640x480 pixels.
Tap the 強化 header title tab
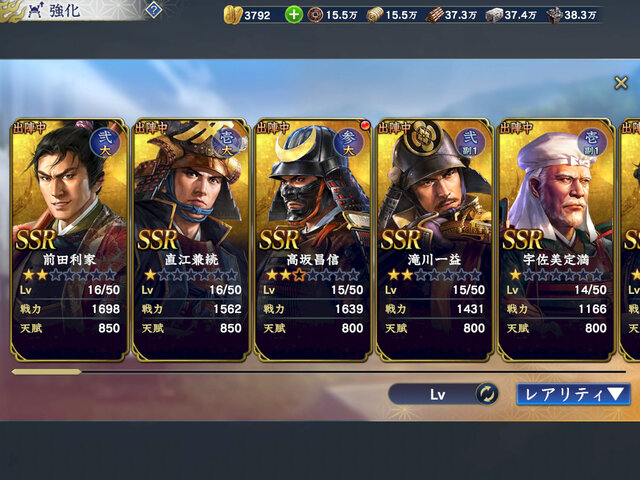65,11
